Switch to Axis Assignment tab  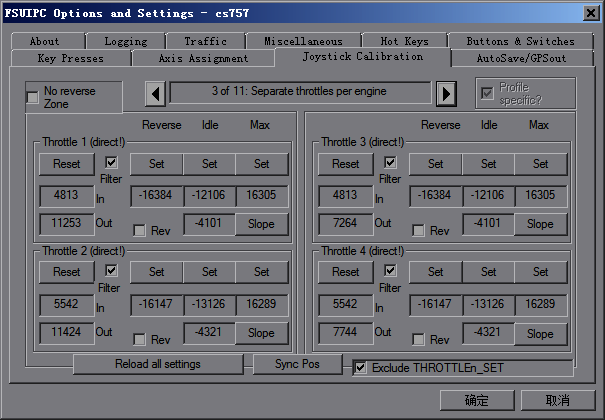point(203,58)
